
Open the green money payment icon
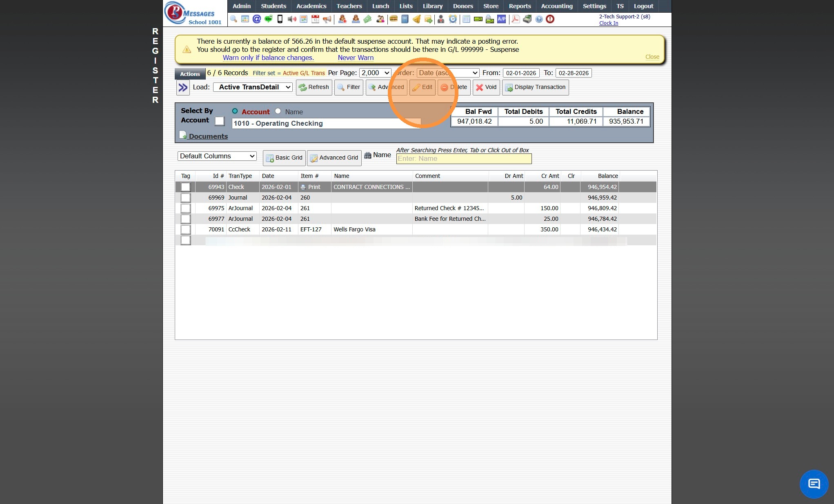point(368,19)
